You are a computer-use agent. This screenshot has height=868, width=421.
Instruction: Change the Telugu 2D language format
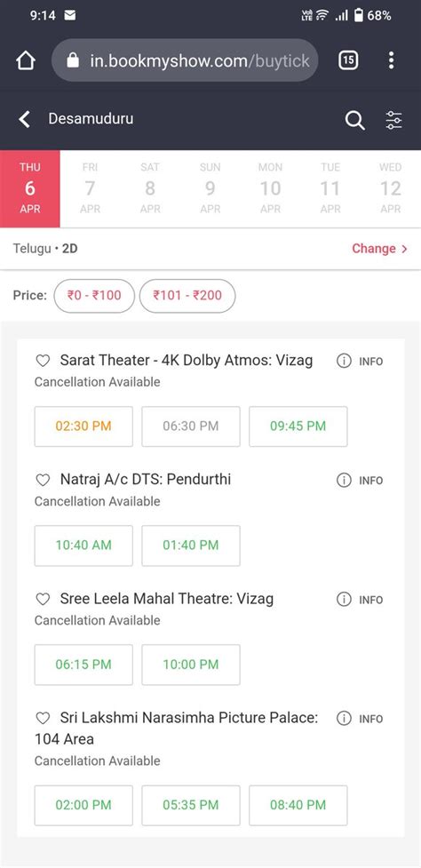pos(380,249)
